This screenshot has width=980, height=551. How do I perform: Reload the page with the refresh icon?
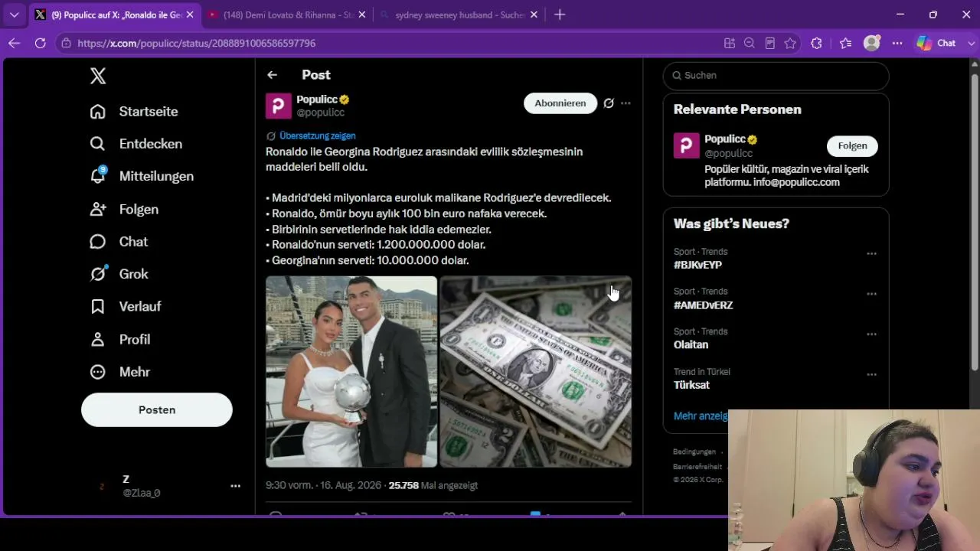[41, 44]
